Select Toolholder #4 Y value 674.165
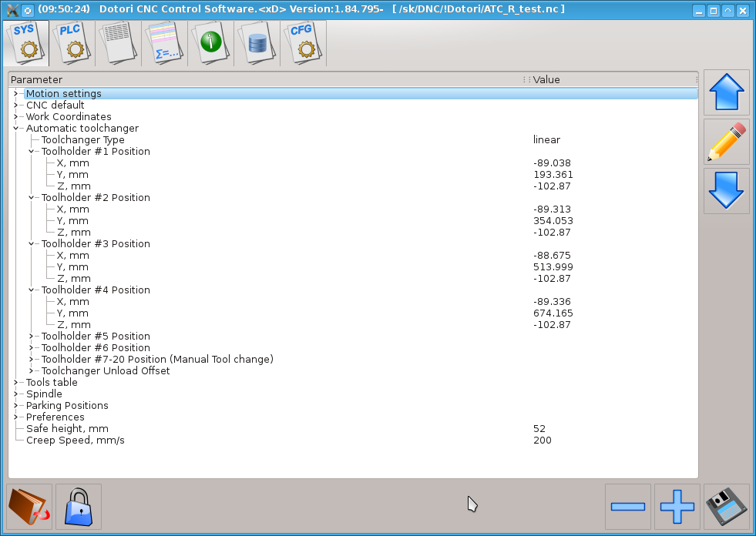756x536 pixels. pyautogui.click(x=553, y=313)
